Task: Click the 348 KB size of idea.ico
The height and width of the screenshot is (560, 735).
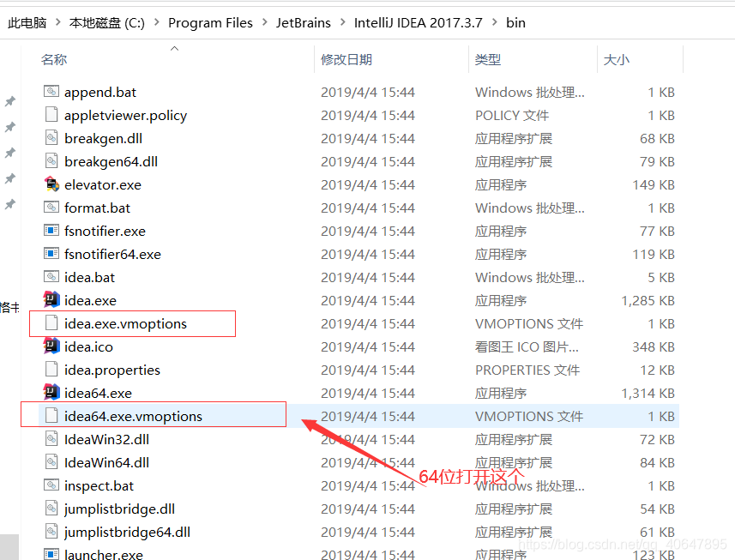Action: (654, 346)
